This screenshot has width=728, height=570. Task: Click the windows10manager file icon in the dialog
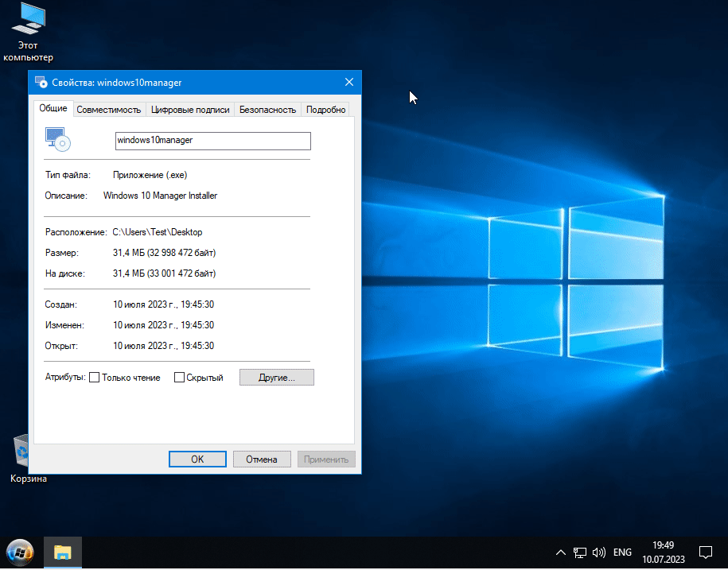coord(58,139)
